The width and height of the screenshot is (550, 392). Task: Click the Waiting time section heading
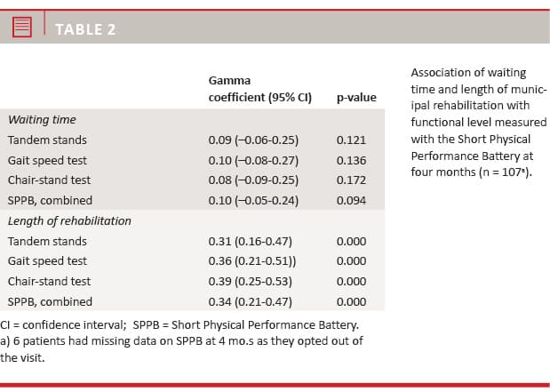[42, 119]
